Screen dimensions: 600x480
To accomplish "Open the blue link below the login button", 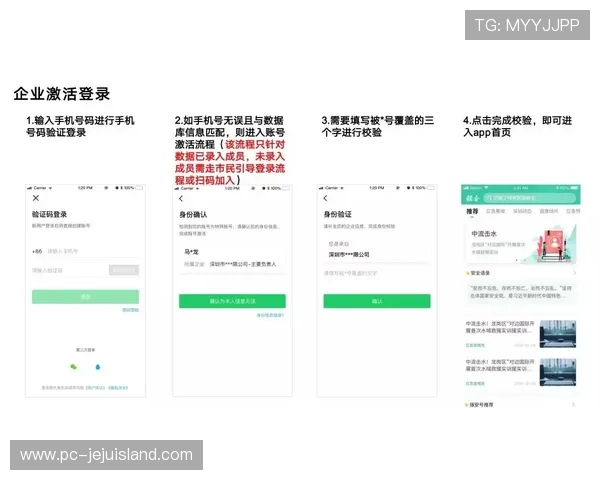I will (x=130, y=310).
